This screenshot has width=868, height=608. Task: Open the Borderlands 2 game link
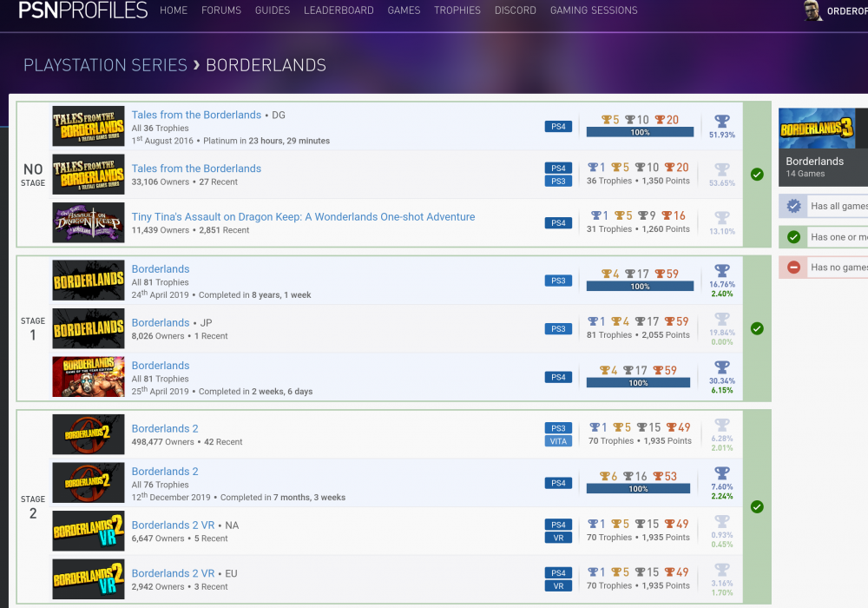(165, 428)
